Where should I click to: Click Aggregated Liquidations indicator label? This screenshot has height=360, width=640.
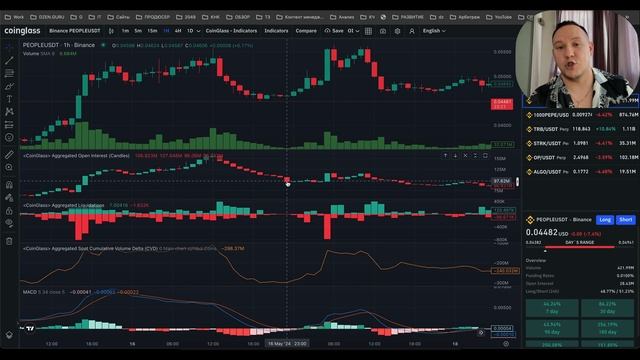click(63, 205)
